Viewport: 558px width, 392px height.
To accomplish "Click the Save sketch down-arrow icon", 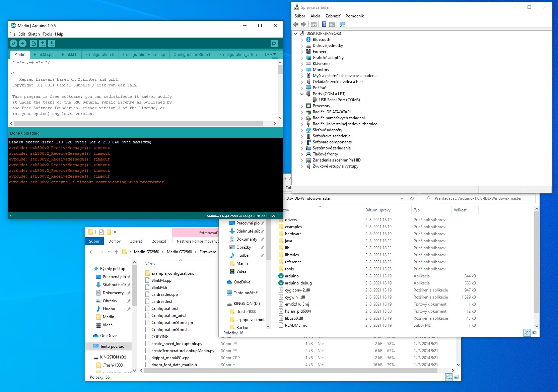I will point(52,43).
